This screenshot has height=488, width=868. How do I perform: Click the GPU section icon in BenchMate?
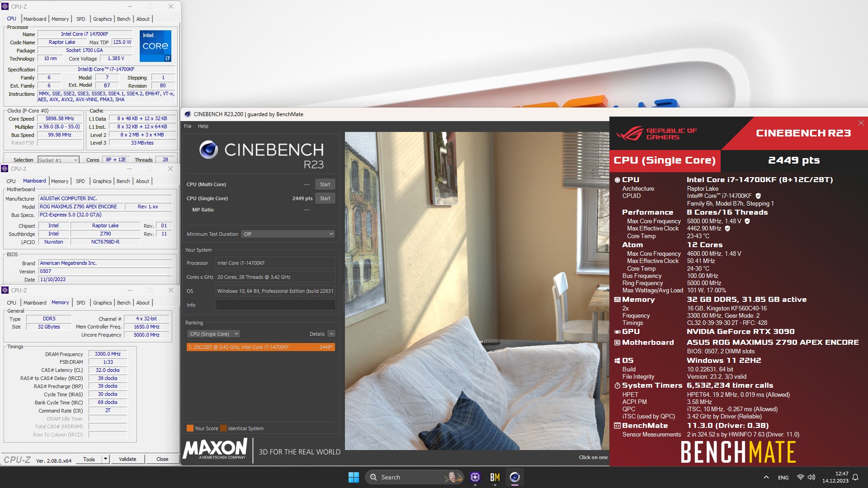tap(617, 332)
